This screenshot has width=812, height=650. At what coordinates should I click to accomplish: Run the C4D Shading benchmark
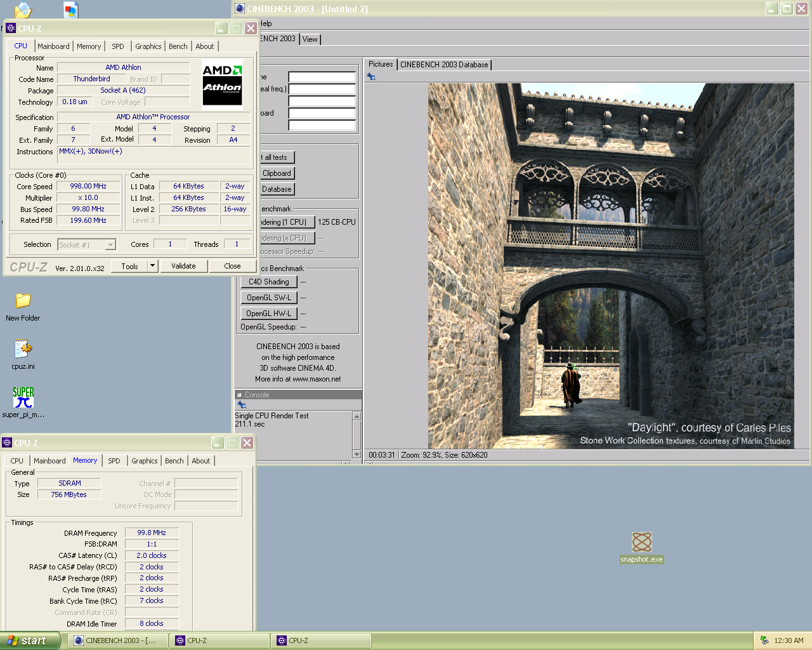[269, 282]
